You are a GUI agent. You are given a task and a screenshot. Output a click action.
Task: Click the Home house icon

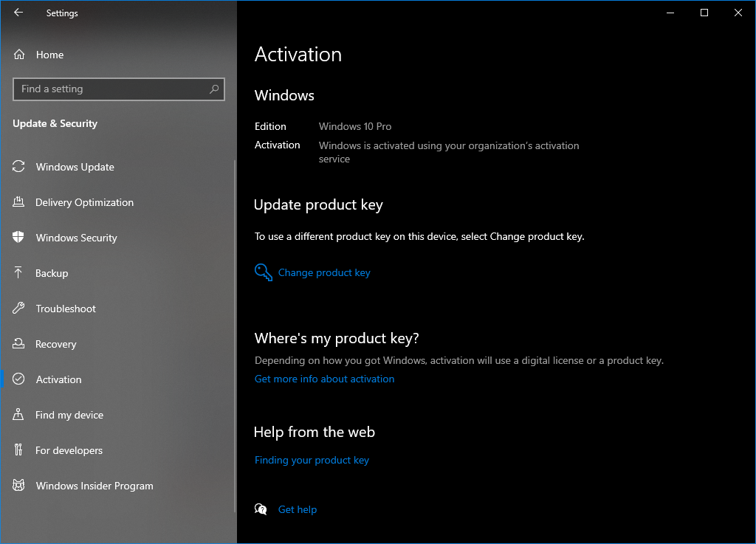coord(18,55)
